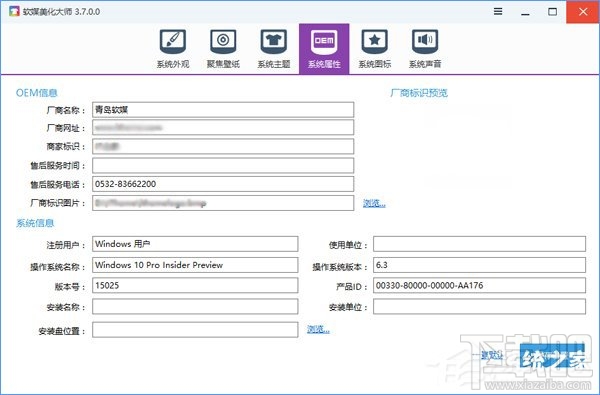
Task: Open the 系统外观 section
Action: pos(173,49)
